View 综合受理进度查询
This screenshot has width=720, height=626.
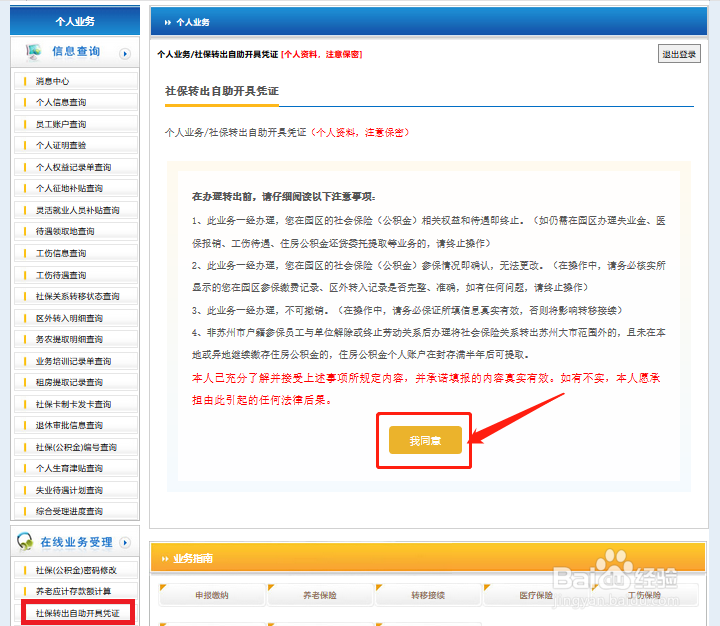pos(76,512)
